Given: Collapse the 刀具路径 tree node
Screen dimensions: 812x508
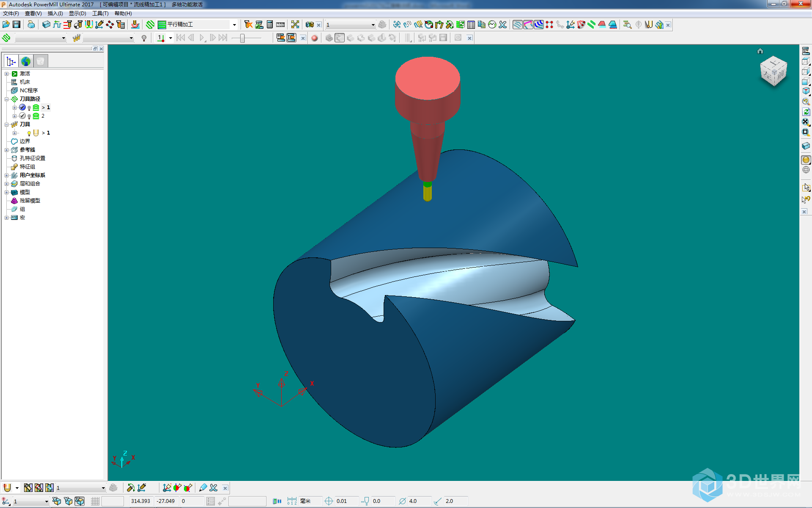Looking at the screenshot, I should pyautogui.click(x=7, y=99).
